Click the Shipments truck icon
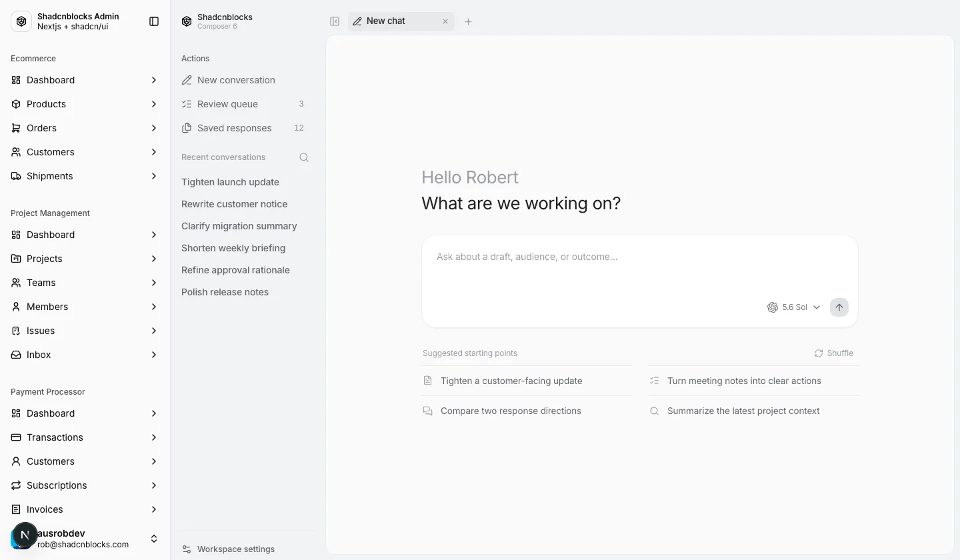 tap(16, 176)
